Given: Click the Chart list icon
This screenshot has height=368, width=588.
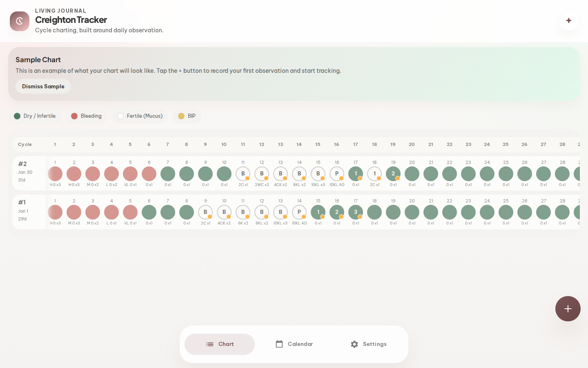Looking at the screenshot, I should tap(210, 344).
